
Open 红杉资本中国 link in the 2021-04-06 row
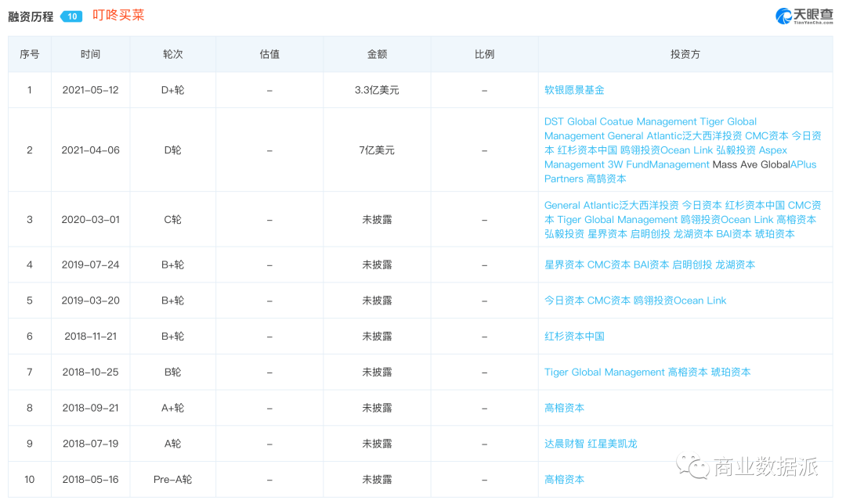[587, 150]
